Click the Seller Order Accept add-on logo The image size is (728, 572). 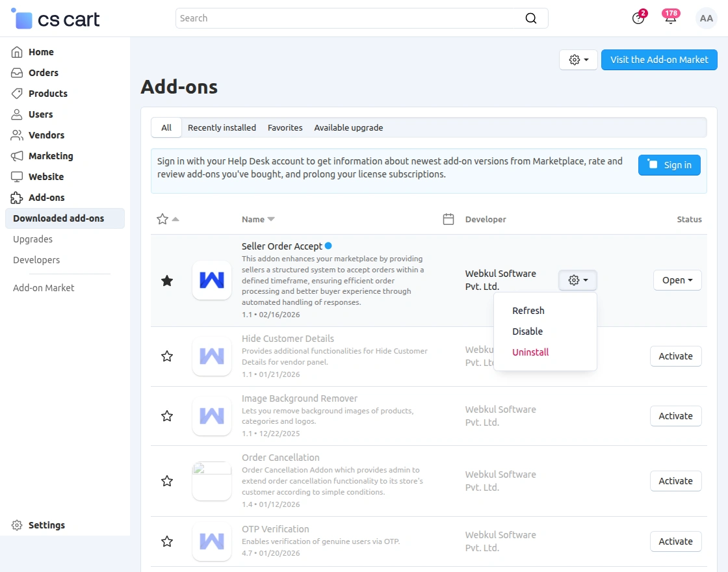(212, 280)
